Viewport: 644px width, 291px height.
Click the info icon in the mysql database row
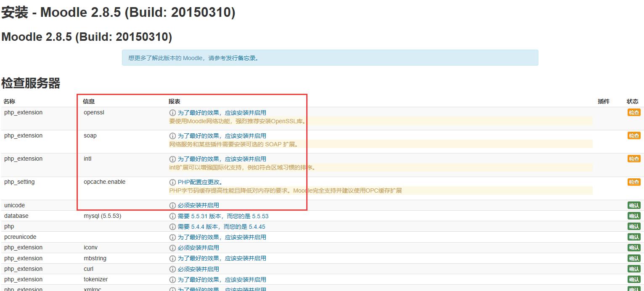click(172, 216)
